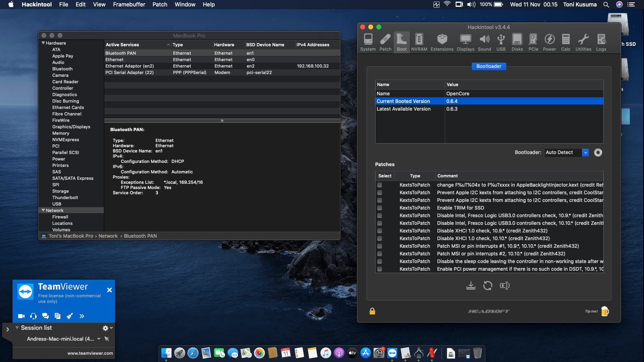Open the Bootloader Auto Detect dropdown
644x362 pixels.
pyautogui.click(x=585, y=152)
